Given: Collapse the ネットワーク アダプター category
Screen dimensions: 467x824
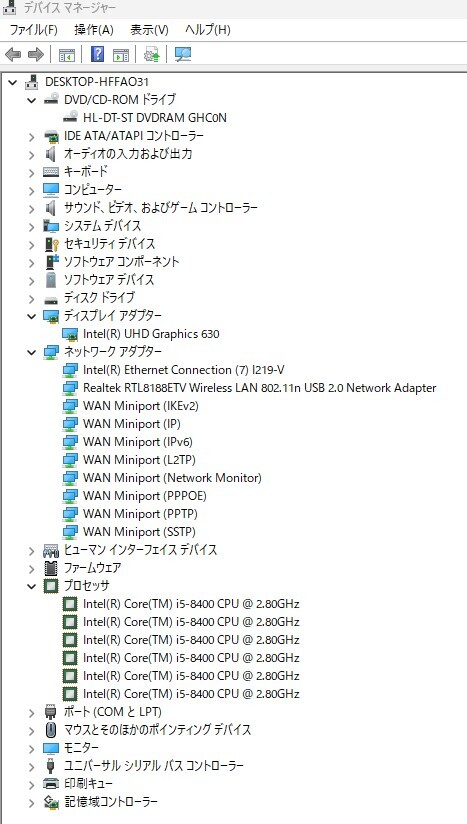Looking at the screenshot, I should coord(32,352).
